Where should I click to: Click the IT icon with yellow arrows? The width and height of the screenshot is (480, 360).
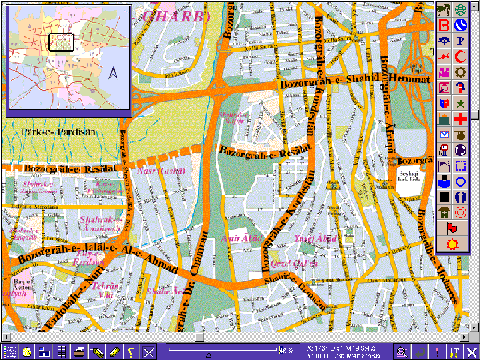pyautogui.click(x=454, y=352)
